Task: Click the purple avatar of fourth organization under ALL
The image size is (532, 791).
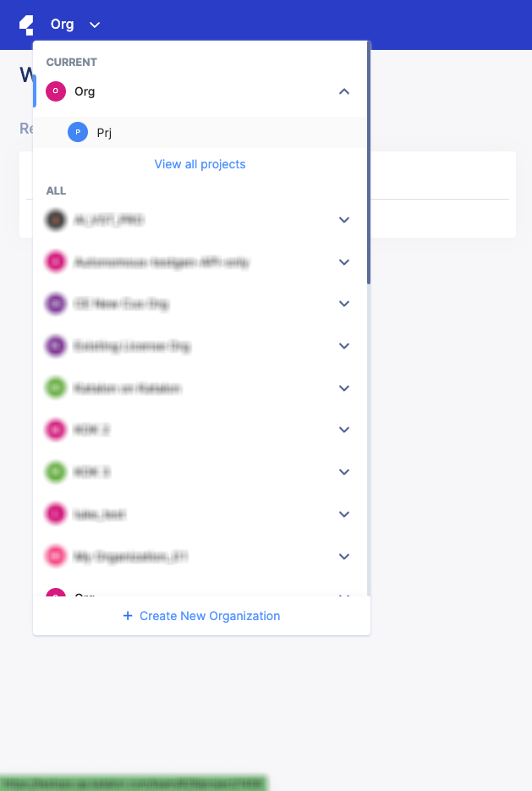Action: tap(56, 346)
